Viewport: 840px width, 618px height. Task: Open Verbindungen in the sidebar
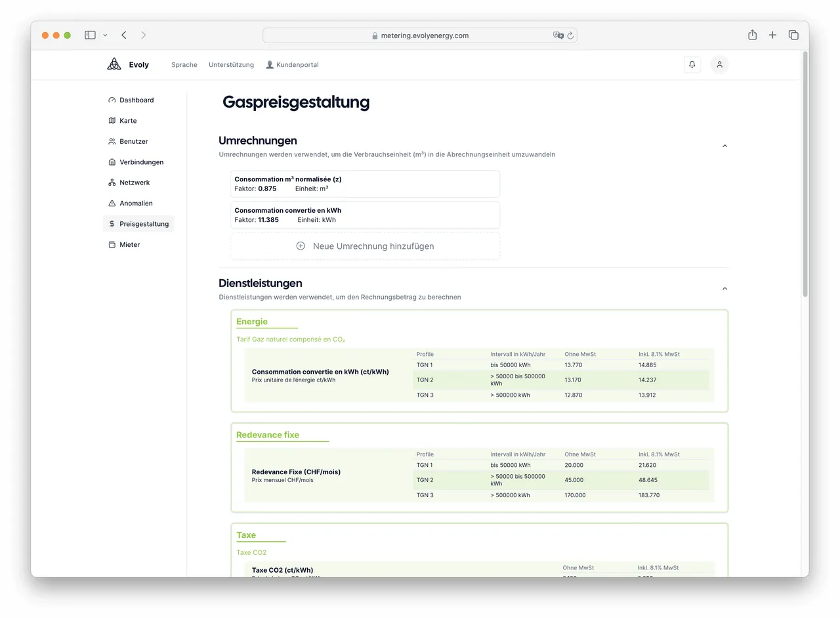[x=138, y=162]
